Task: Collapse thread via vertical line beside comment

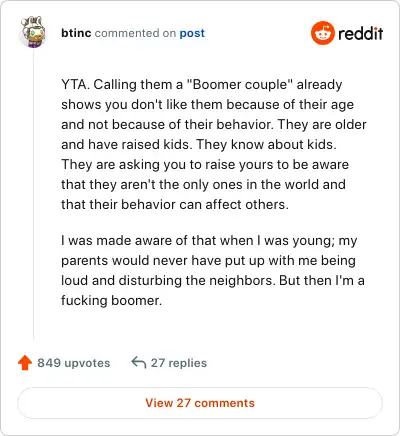Action: 33,193
